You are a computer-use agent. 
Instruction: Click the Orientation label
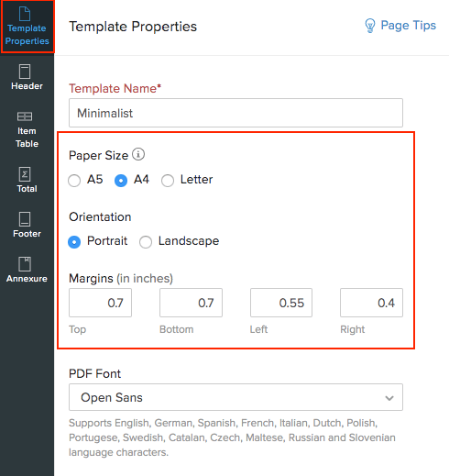click(100, 216)
